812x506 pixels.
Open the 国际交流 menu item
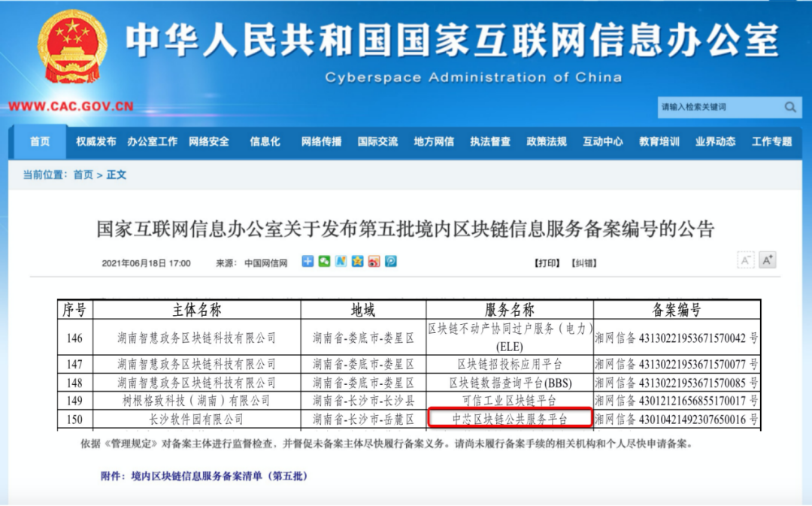(x=378, y=141)
